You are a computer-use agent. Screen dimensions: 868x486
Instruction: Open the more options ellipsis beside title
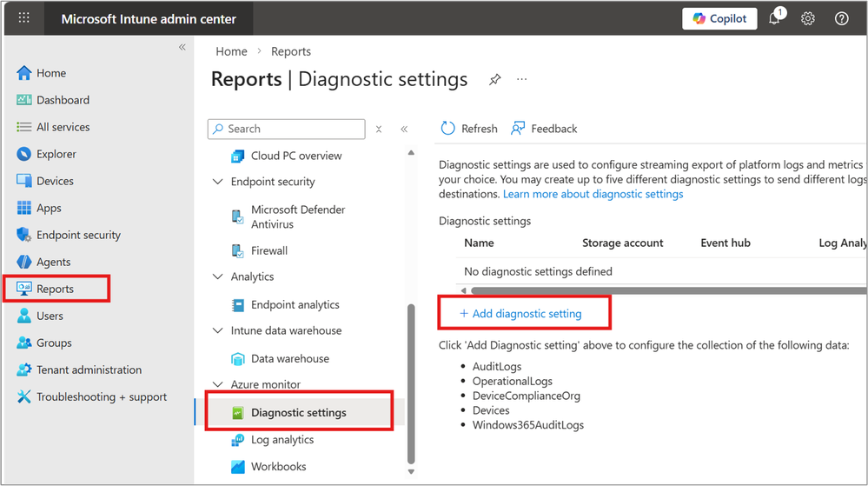pyautogui.click(x=522, y=80)
